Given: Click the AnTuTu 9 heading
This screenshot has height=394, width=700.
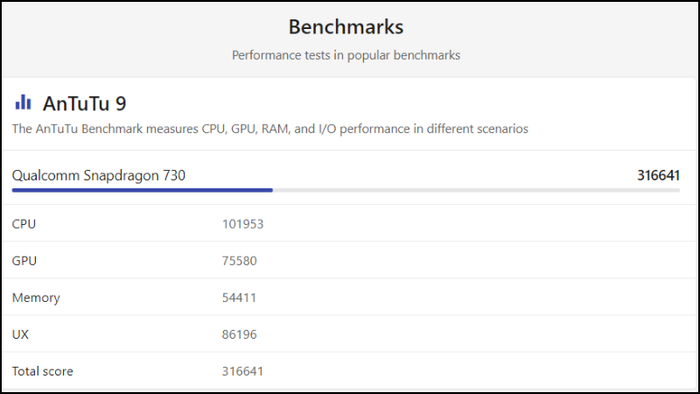Looking at the screenshot, I should coord(84,104).
